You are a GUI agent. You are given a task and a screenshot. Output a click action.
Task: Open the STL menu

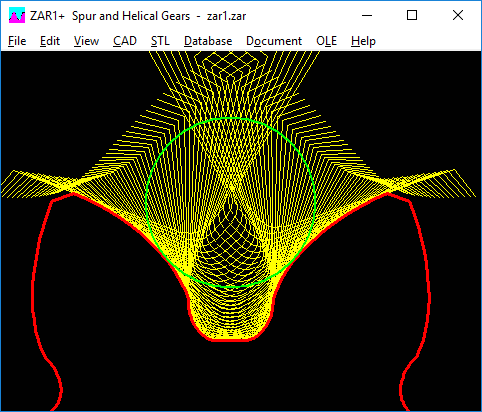coord(160,41)
